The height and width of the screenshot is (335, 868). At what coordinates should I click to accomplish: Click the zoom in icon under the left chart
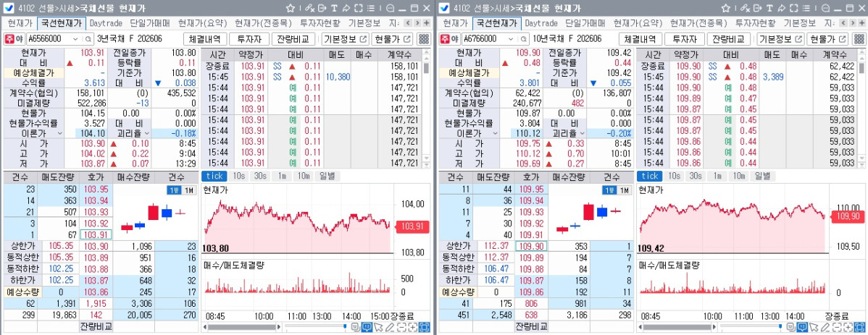[413, 327]
